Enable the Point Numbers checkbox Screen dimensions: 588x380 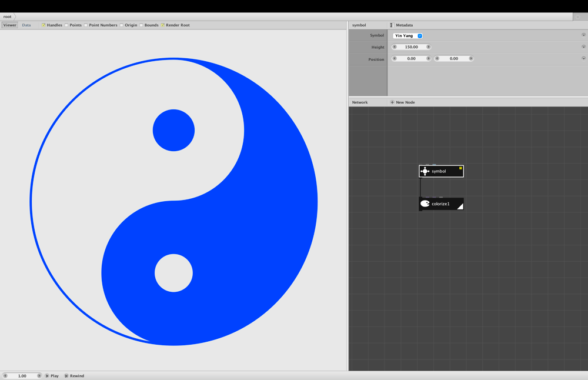coord(86,25)
